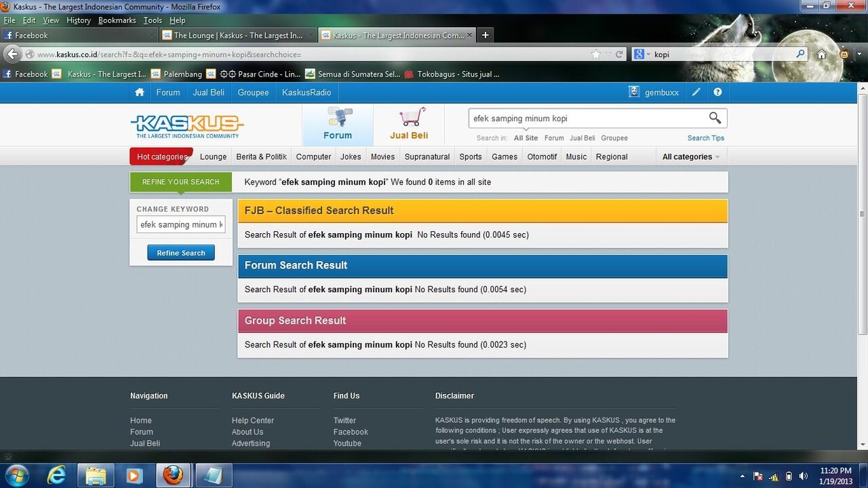
Task: Click the magnifier search icon in Kaskus search
Action: pos(715,118)
